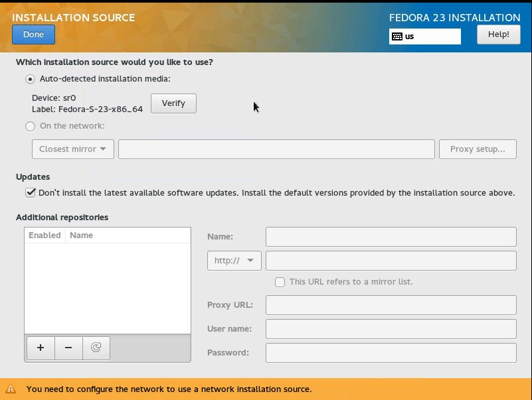The width and height of the screenshot is (532, 400).
Task: Open the Closest mirror dropdown
Action: 73,149
